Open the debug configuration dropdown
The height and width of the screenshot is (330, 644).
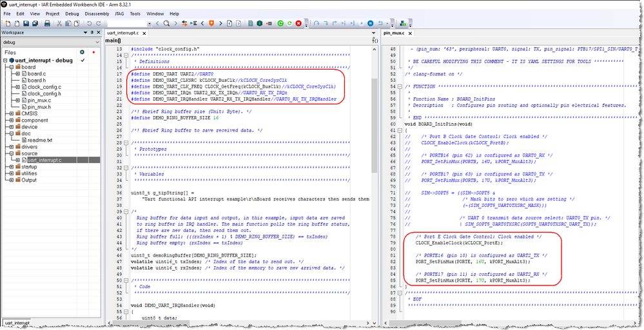pos(97,43)
